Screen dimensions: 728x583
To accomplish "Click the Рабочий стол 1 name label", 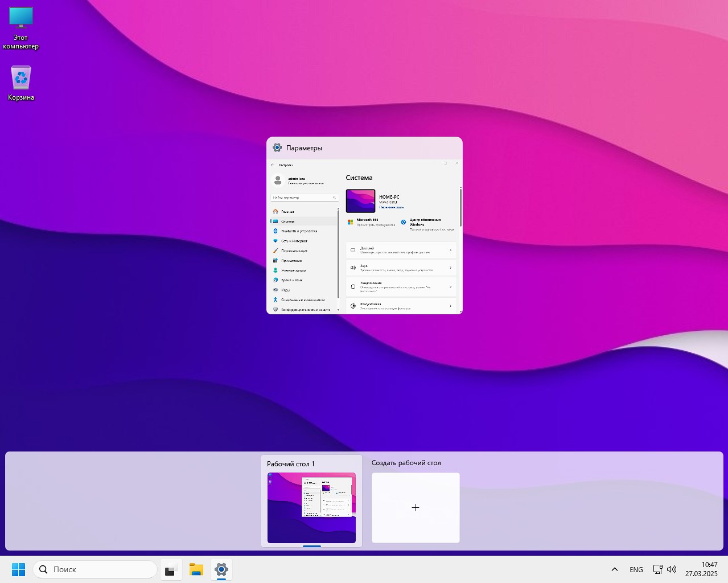I will (291, 464).
